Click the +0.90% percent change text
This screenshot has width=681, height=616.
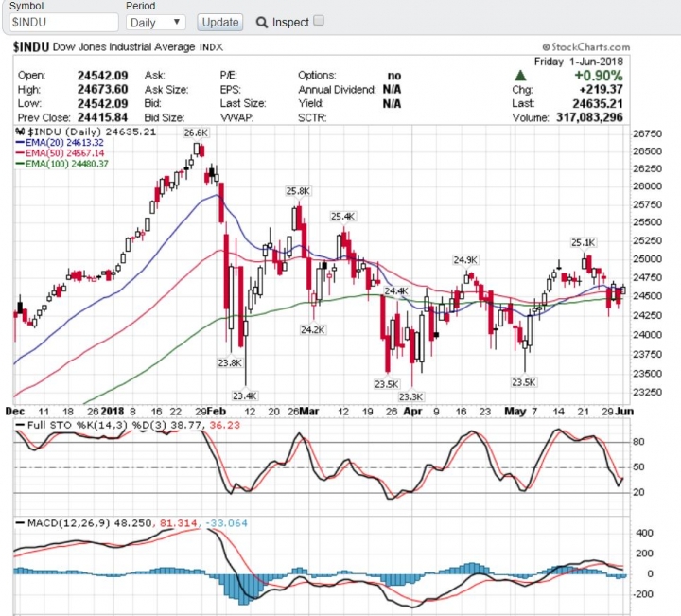pyautogui.click(x=599, y=76)
